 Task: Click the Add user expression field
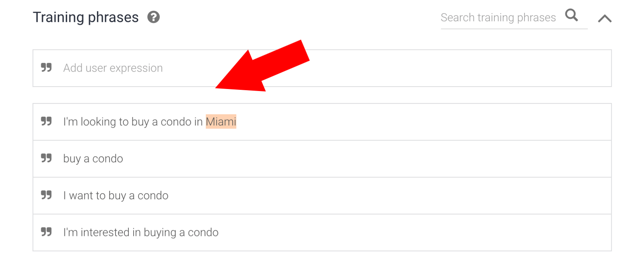click(x=322, y=68)
